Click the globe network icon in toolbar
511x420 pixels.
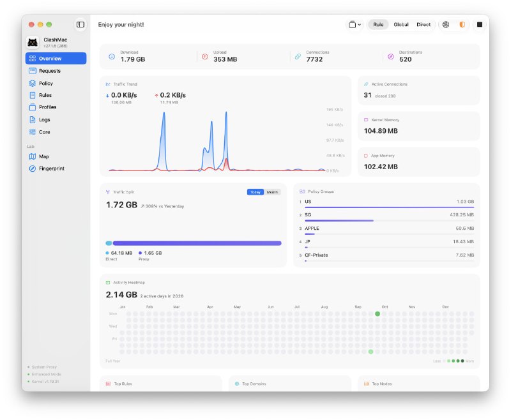coord(445,24)
